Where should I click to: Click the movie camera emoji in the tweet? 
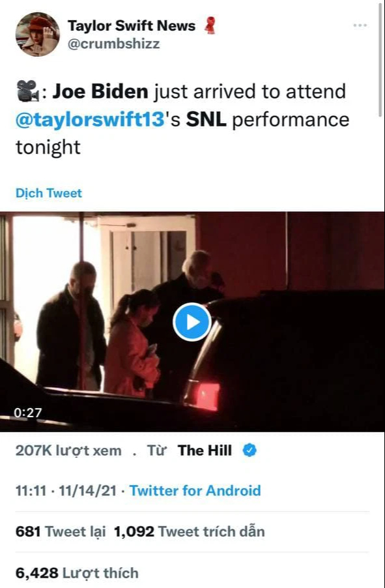pyautogui.click(x=28, y=91)
